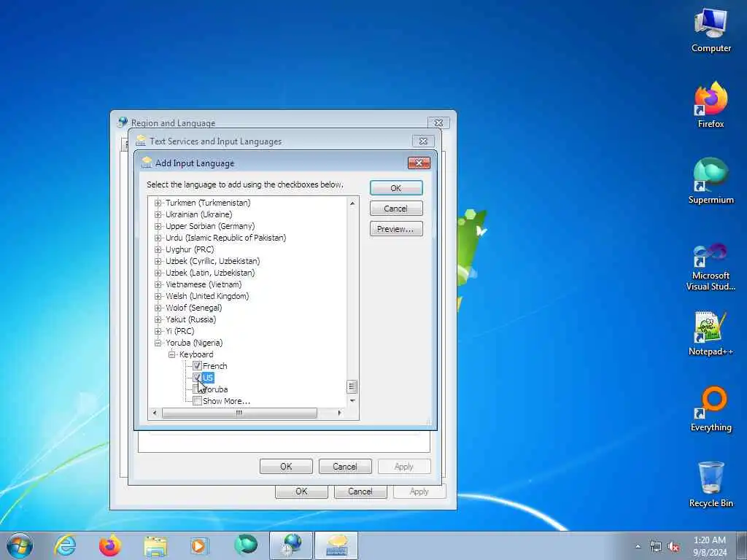747x560 pixels.
Task: Click the horizontal scroll-left arrow
Action: coord(154,413)
